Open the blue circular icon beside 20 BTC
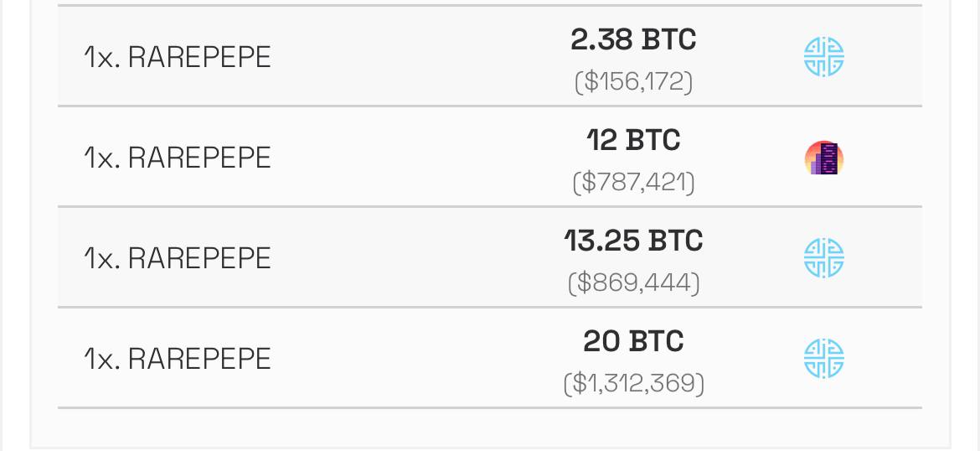The height and width of the screenshot is (451, 980). coord(823,359)
